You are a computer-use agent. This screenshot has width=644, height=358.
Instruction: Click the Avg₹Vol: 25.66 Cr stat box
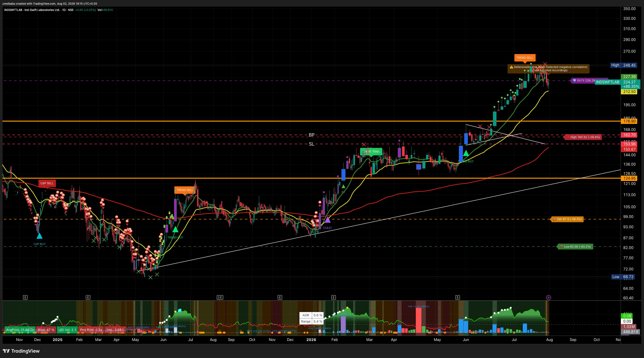coord(20,330)
